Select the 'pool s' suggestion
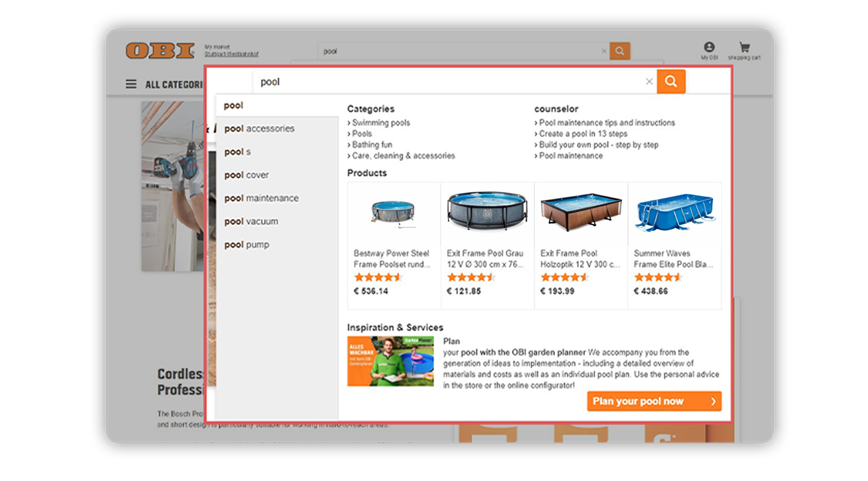868x481 pixels. point(278,152)
